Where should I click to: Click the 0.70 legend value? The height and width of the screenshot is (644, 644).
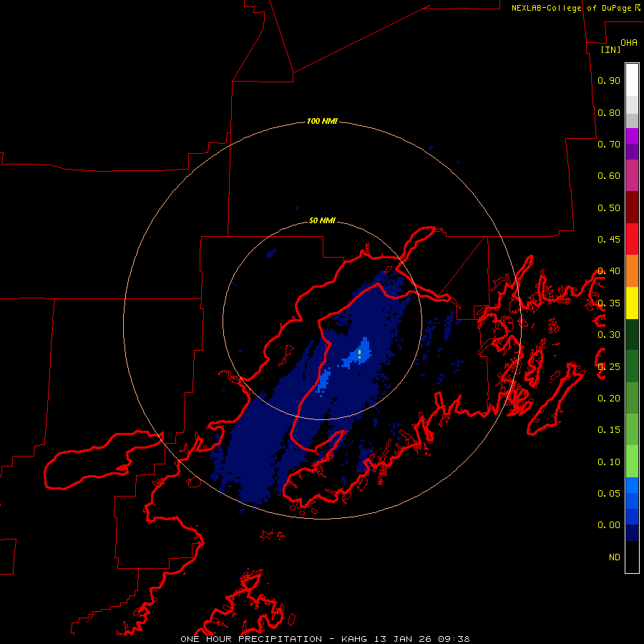coord(609,144)
